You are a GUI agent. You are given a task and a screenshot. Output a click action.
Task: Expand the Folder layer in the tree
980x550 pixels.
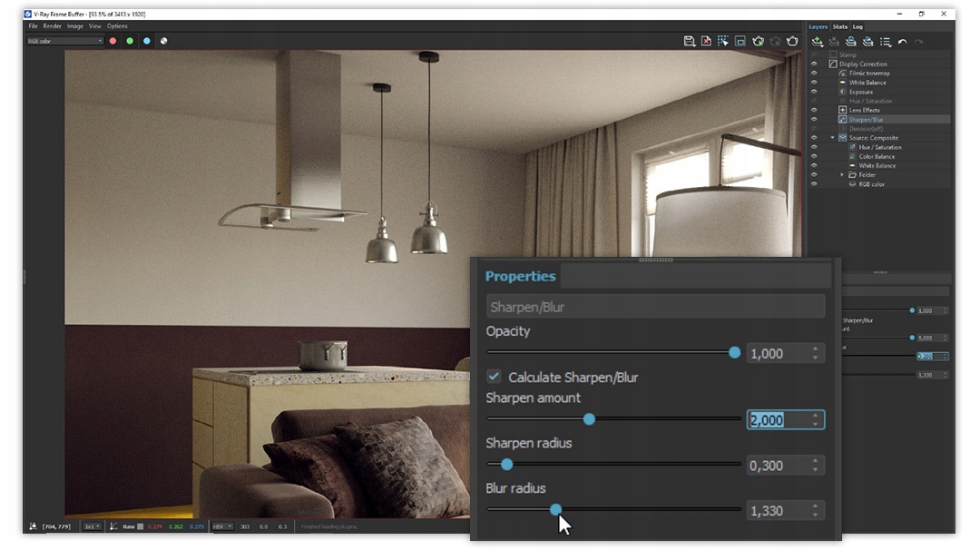tap(842, 174)
